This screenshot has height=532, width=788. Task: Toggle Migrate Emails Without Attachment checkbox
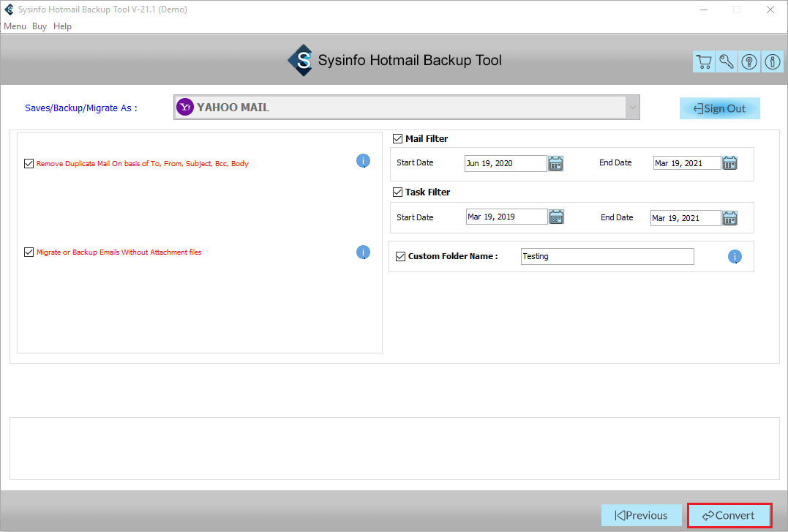(29, 252)
